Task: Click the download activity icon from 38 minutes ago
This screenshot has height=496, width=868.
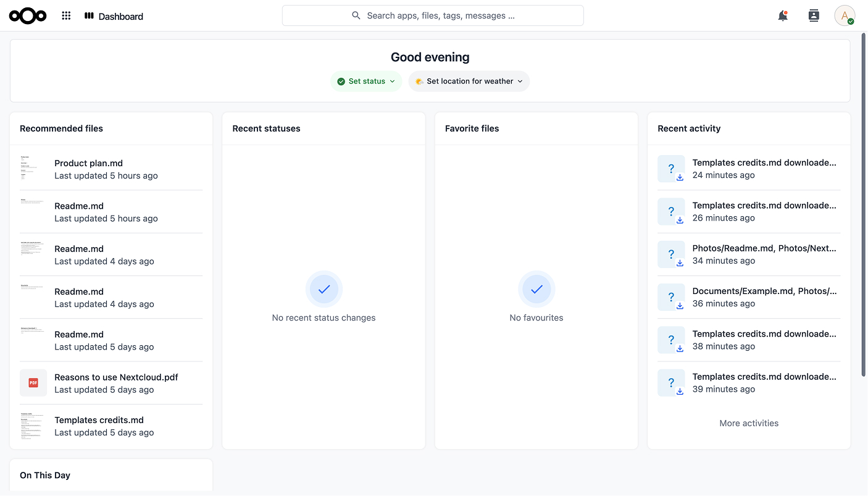Action: pos(671,340)
